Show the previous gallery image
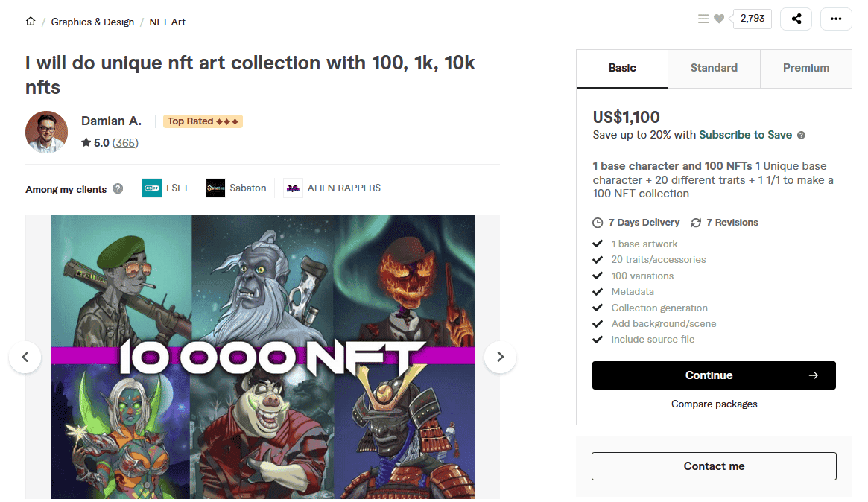 (x=25, y=357)
